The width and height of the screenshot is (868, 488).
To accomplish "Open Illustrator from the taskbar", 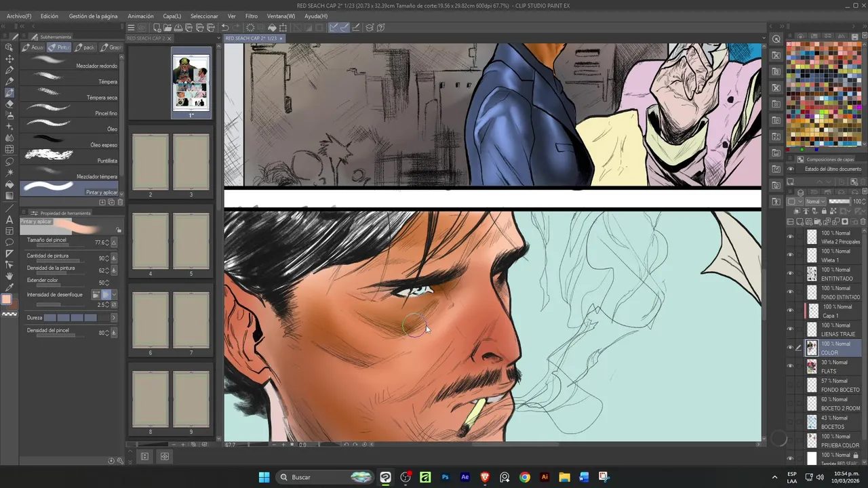I will 544,477.
